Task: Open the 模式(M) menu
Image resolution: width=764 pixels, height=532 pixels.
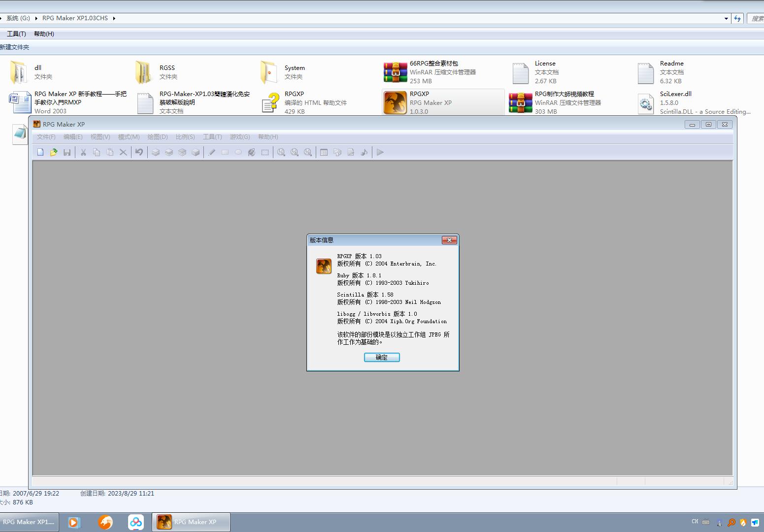Action: tap(129, 137)
